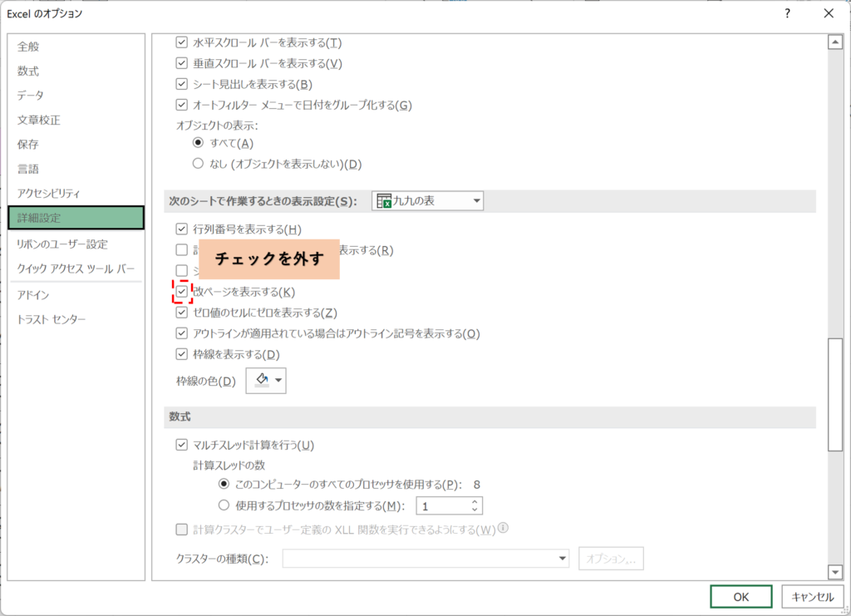Open the 数式 category in sidebar

coord(28,71)
